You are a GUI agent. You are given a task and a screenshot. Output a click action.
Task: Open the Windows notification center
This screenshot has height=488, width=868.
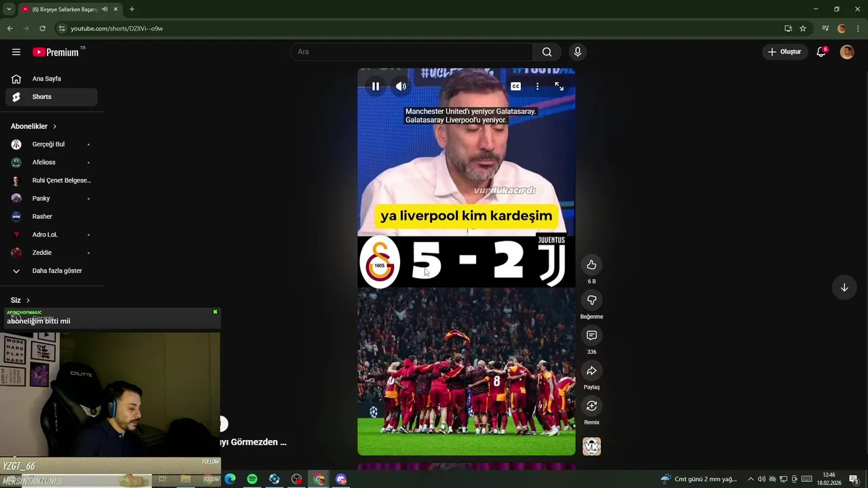[x=854, y=479]
